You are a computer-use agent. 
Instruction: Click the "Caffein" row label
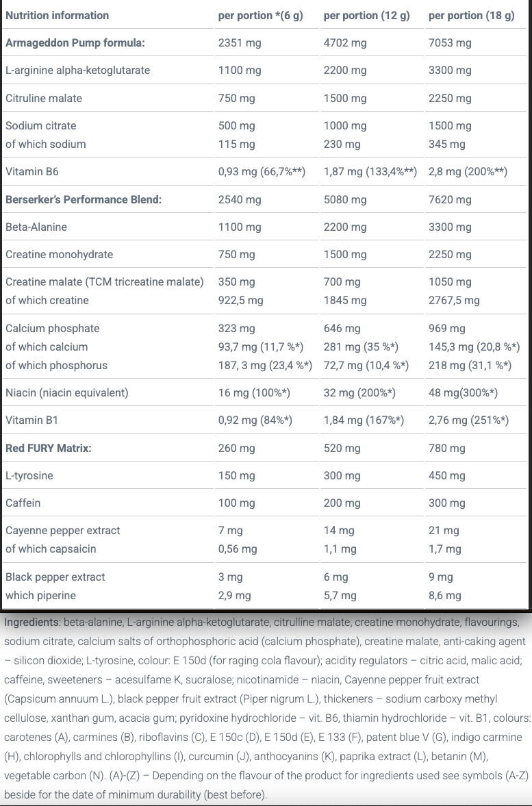23,503
